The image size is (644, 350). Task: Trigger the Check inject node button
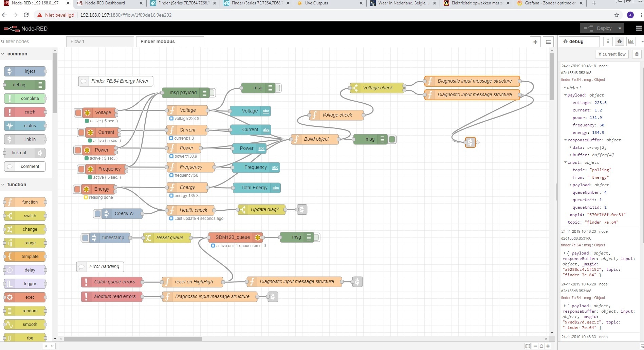(98, 214)
